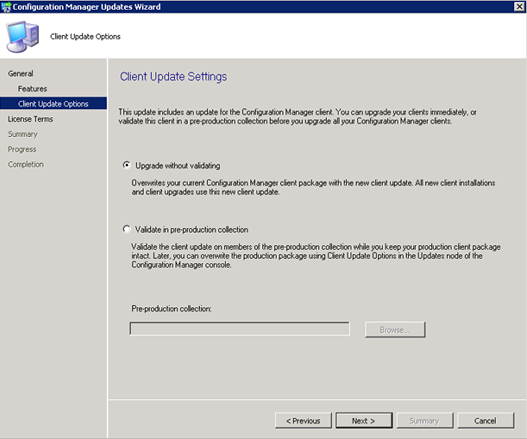This screenshot has width=527, height=439.
Task: Click Browse to choose a collection
Action: pyautogui.click(x=395, y=330)
